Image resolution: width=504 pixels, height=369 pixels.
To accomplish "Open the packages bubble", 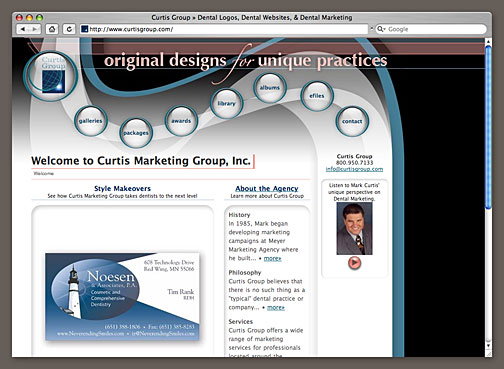I will [x=136, y=133].
